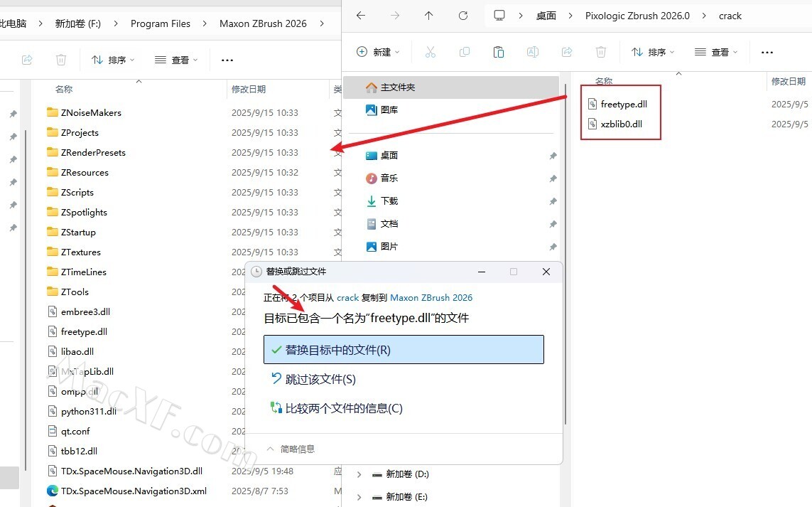Click 桌面 in the crack window breadcrumb

point(546,16)
